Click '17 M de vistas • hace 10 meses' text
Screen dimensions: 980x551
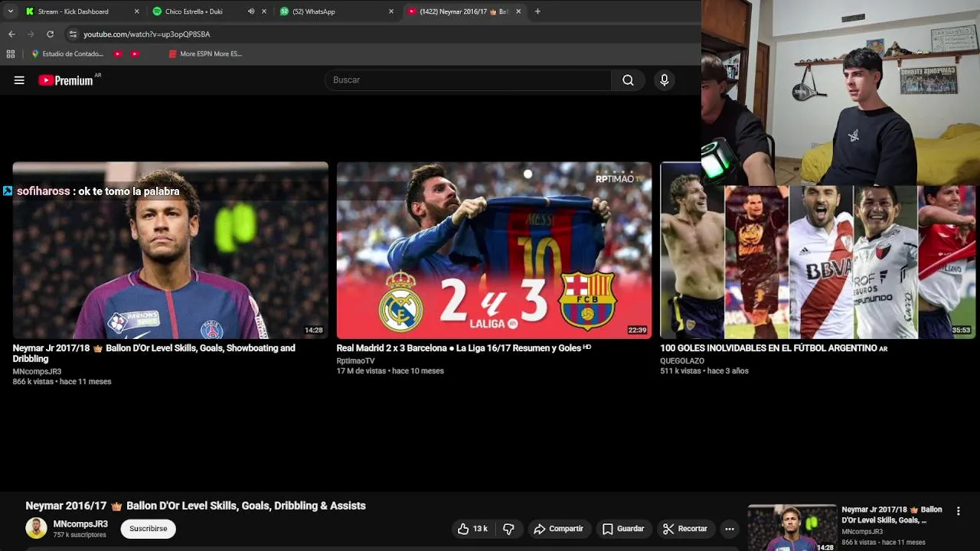pyautogui.click(x=390, y=371)
